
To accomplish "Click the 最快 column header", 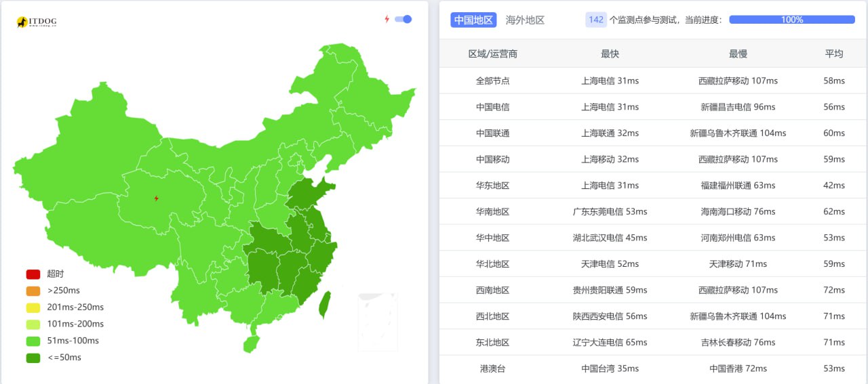I will coord(610,54).
